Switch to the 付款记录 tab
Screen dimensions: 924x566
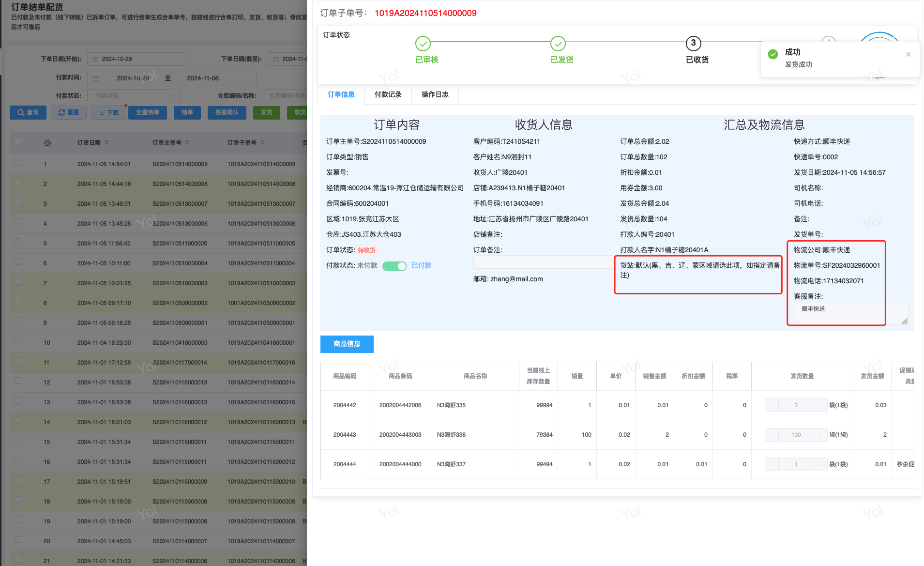[388, 94]
